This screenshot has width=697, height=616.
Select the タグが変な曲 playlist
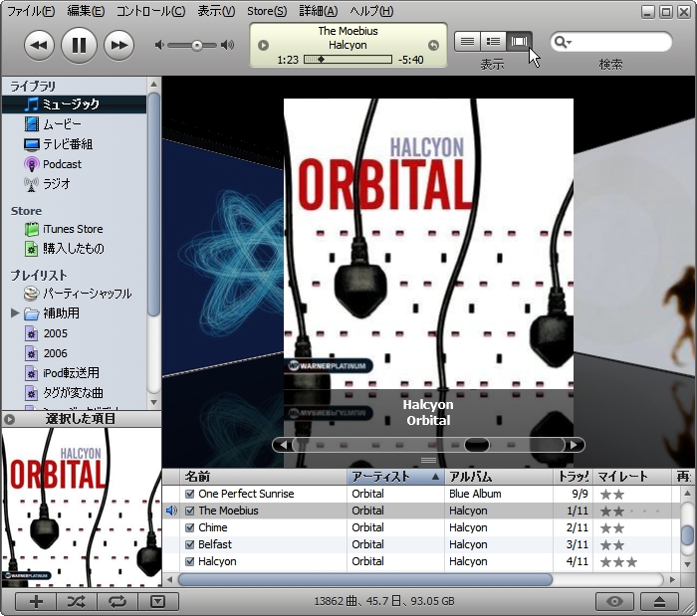[x=75, y=393]
